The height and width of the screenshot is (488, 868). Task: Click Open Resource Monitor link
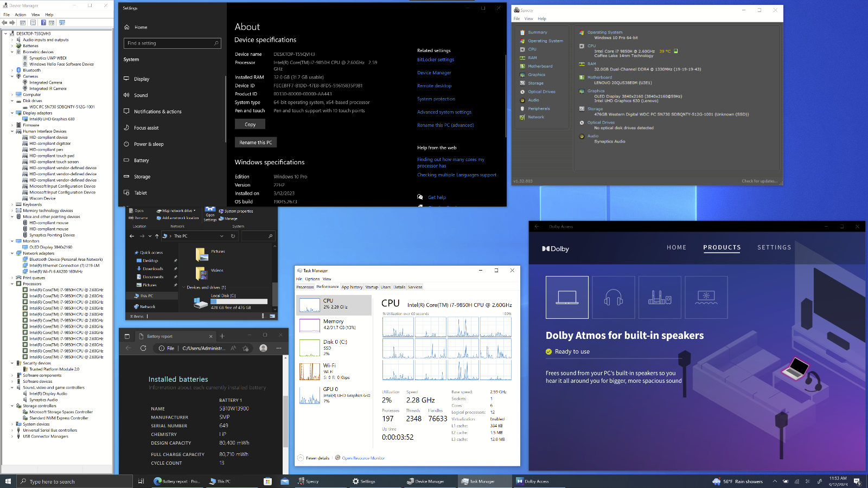363,458
